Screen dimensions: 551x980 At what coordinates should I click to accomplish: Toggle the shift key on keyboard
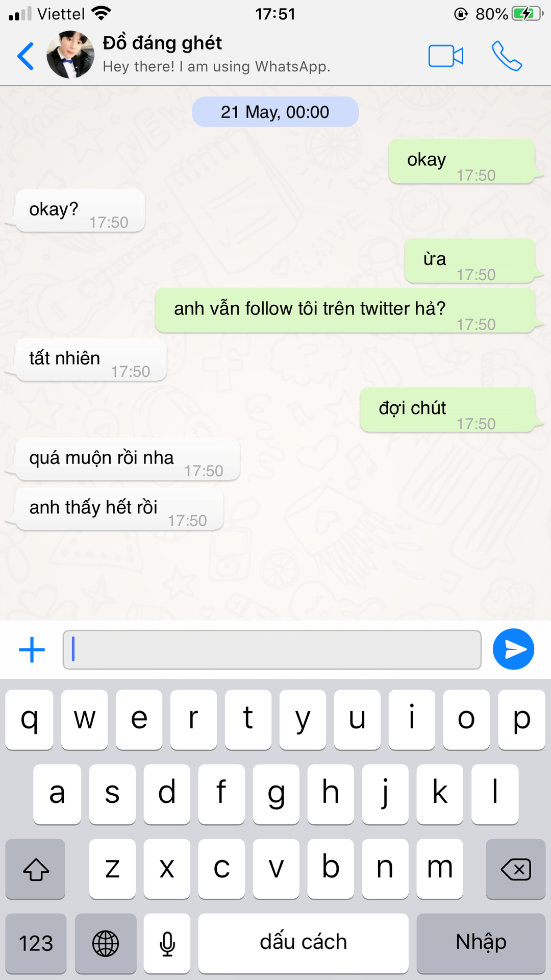click(36, 869)
